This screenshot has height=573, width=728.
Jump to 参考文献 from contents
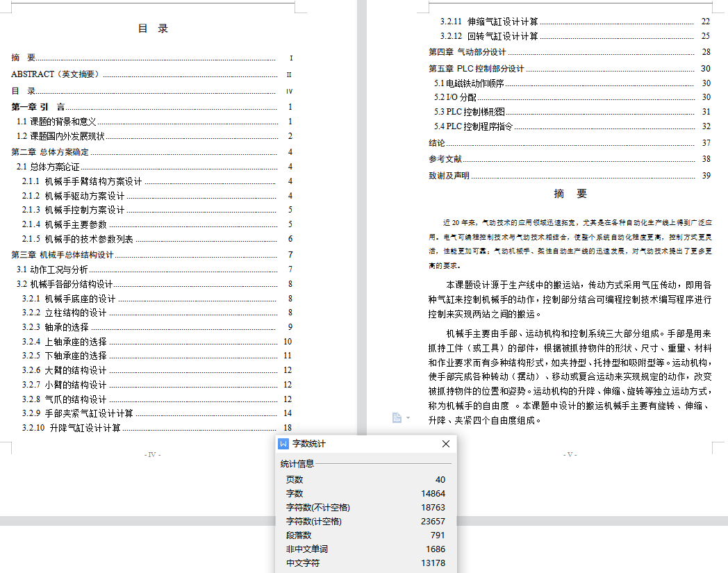[445, 159]
